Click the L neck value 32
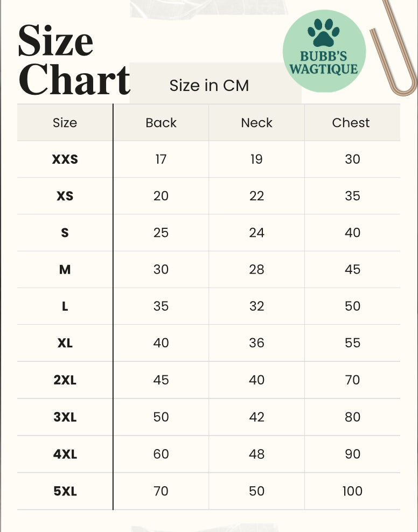This screenshot has height=532, width=418. pos(257,306)
